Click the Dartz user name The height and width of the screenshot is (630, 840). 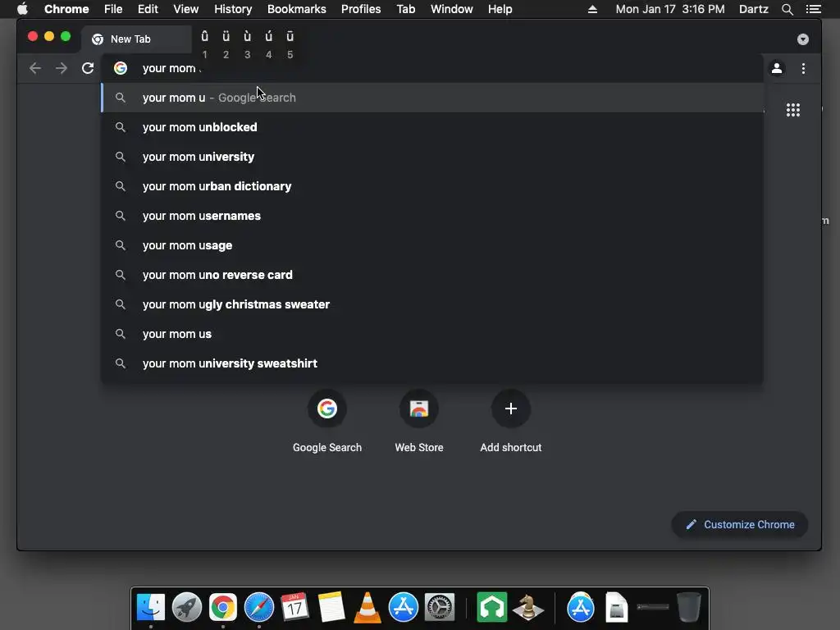click(753, 9)
